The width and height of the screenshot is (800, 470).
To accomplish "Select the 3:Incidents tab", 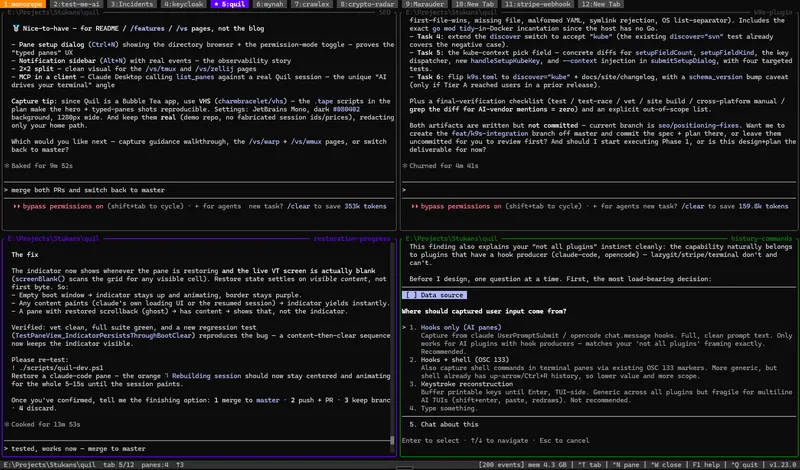I will coord(132,4).
